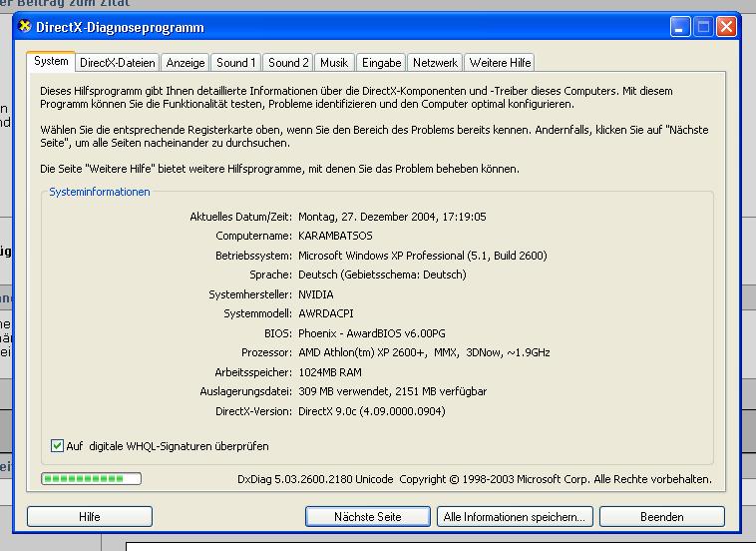Click the Betriebssystem label
The width and height of the screenshot is (756, 551).
point(253,256)
